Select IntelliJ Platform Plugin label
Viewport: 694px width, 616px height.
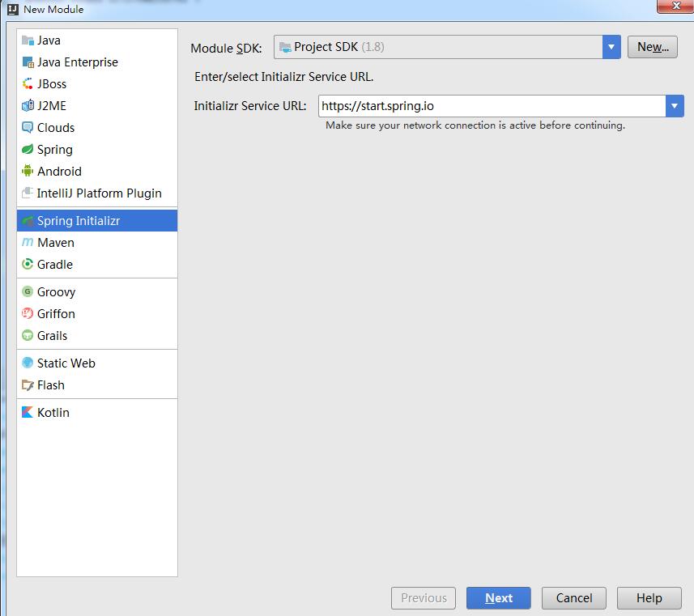click(x=99, y=193)
